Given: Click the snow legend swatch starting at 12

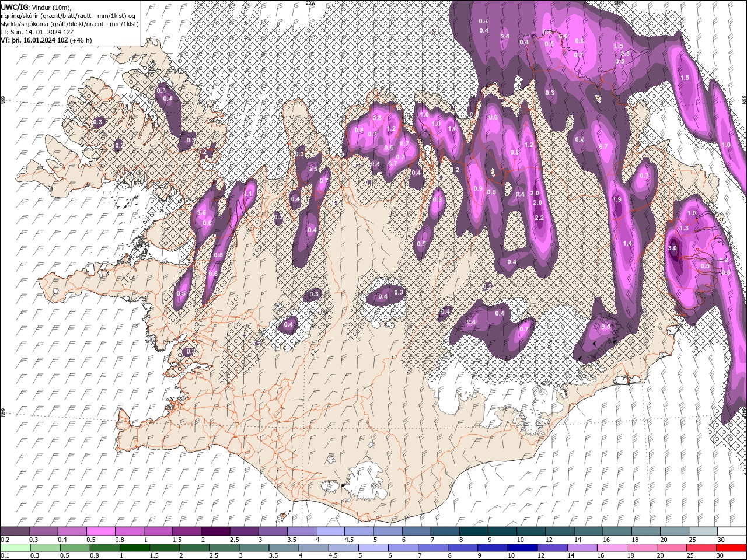Looking at the screenshot, I should point(560,531).
